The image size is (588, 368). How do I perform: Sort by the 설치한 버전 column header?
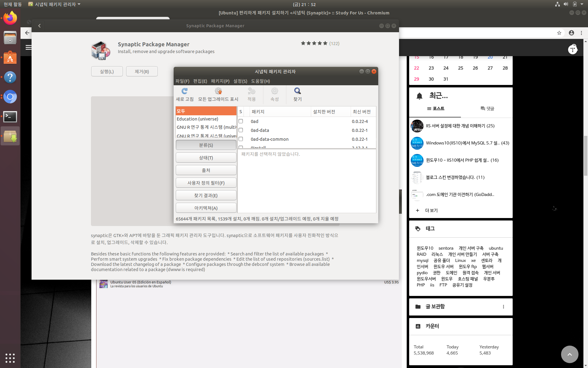click(331, 112)
